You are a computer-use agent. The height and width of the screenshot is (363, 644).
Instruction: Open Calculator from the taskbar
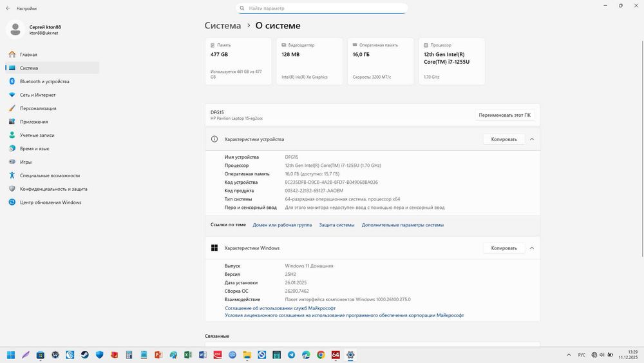[129, 355]
